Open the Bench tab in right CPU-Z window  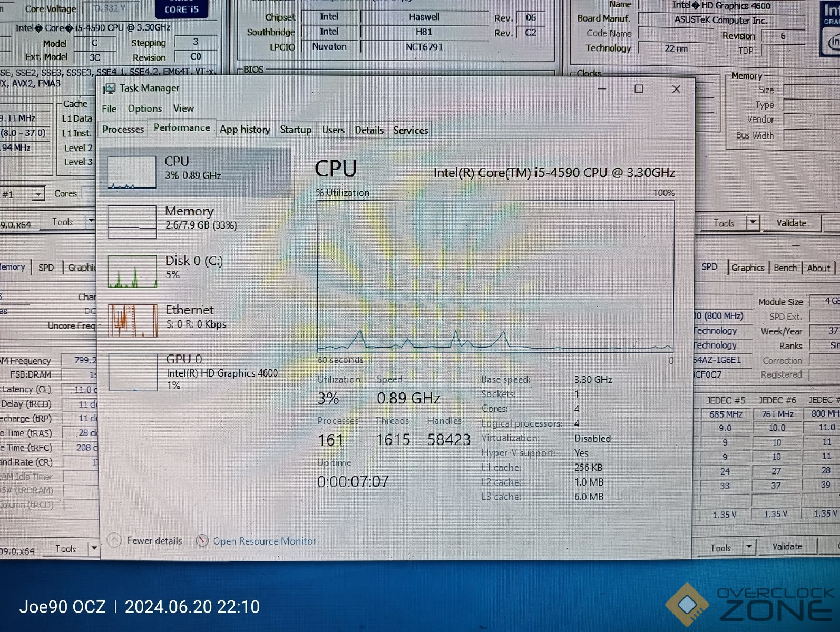coord(785,268)
